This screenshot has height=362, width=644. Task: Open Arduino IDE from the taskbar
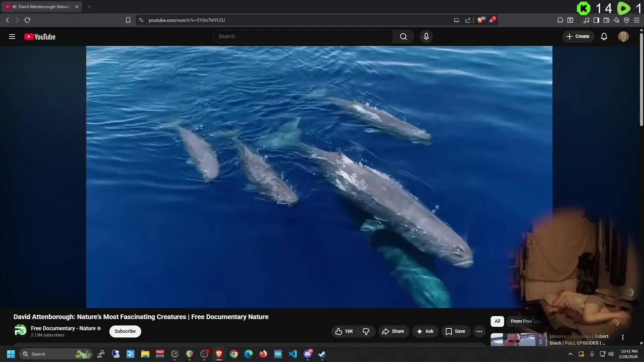pos(278,354)
